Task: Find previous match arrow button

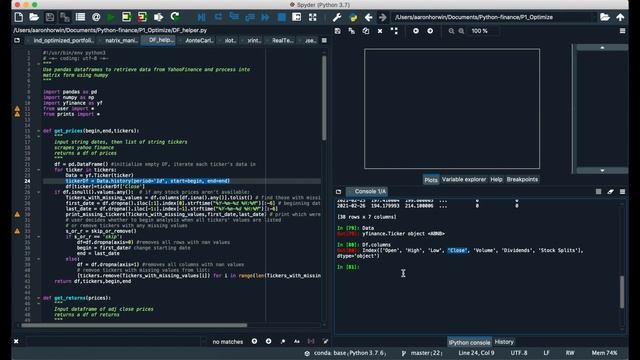Action: [x=254, y=341]
